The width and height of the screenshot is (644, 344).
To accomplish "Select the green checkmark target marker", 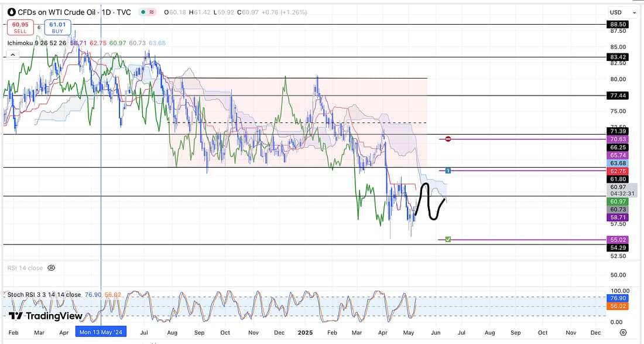I will [448, 239].
